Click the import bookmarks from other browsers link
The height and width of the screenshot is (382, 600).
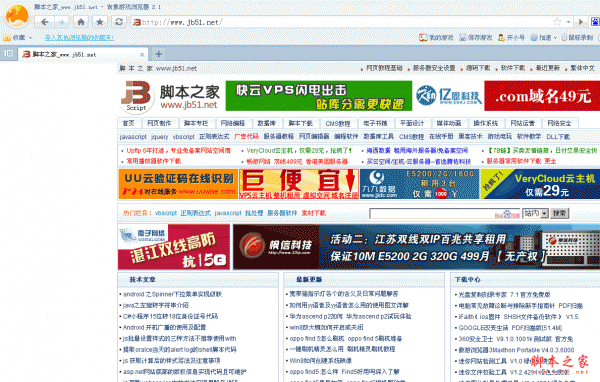(x=79, y=38)
